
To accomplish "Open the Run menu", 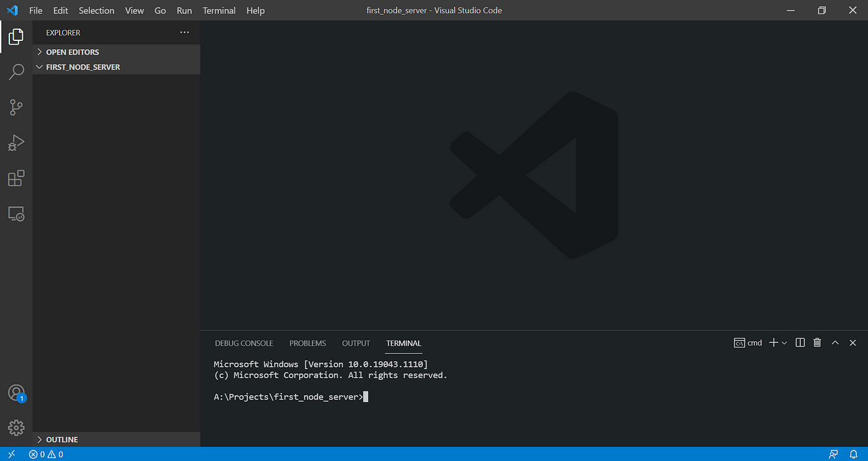I will click(x=184, y=11).
